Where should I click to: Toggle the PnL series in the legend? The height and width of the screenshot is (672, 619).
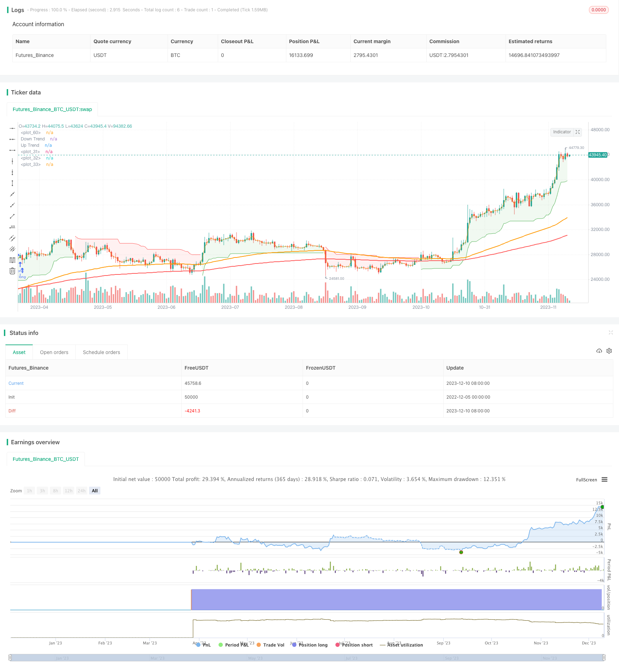click(x=203, y=645)
